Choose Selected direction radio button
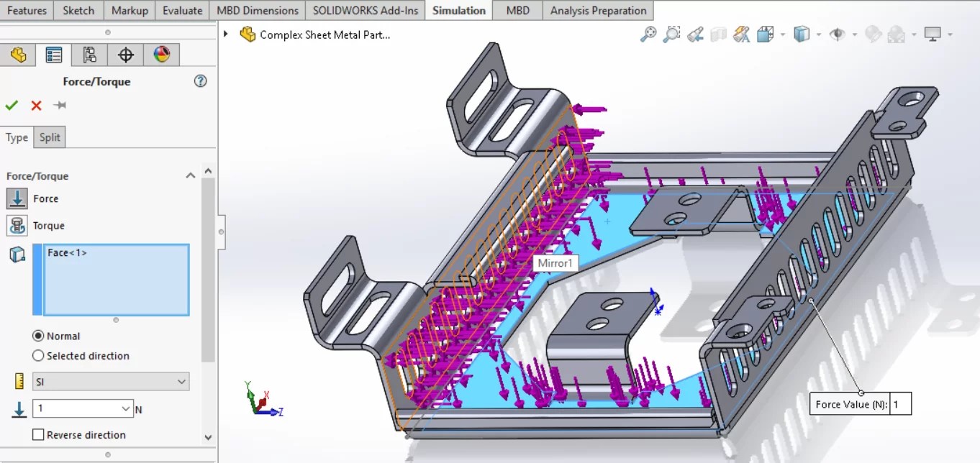980x463 pixels. tap(38, 355)
